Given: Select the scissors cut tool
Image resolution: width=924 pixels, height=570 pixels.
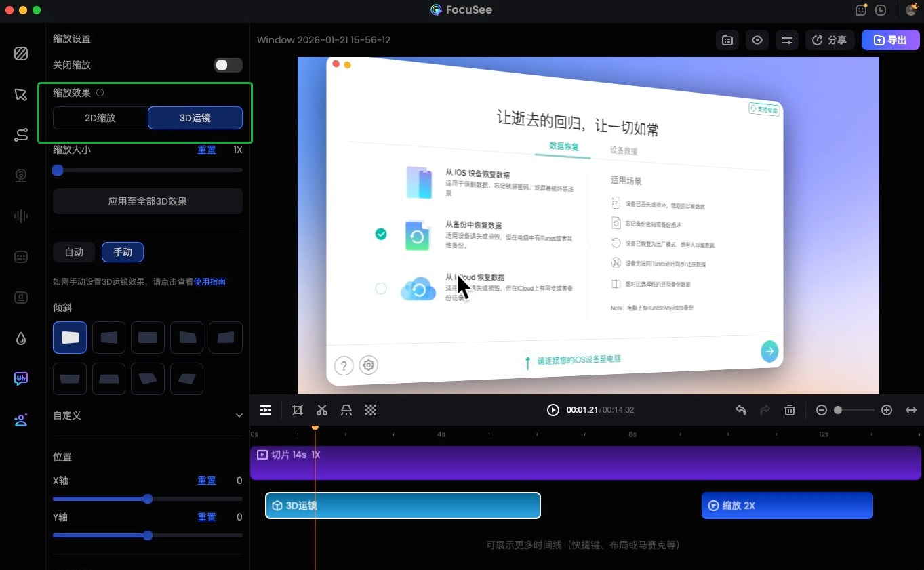Looking at the screenshot, I should pos(322,410).
